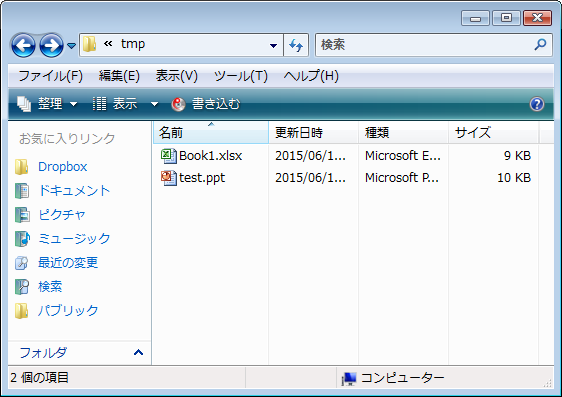Click the ミュージック folder icon
Image resolution: width=562 pixels, height=397 pixels.
[22, 239]
